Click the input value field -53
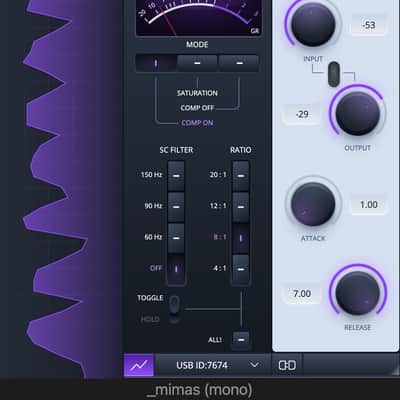 click(x=368, y=25)
